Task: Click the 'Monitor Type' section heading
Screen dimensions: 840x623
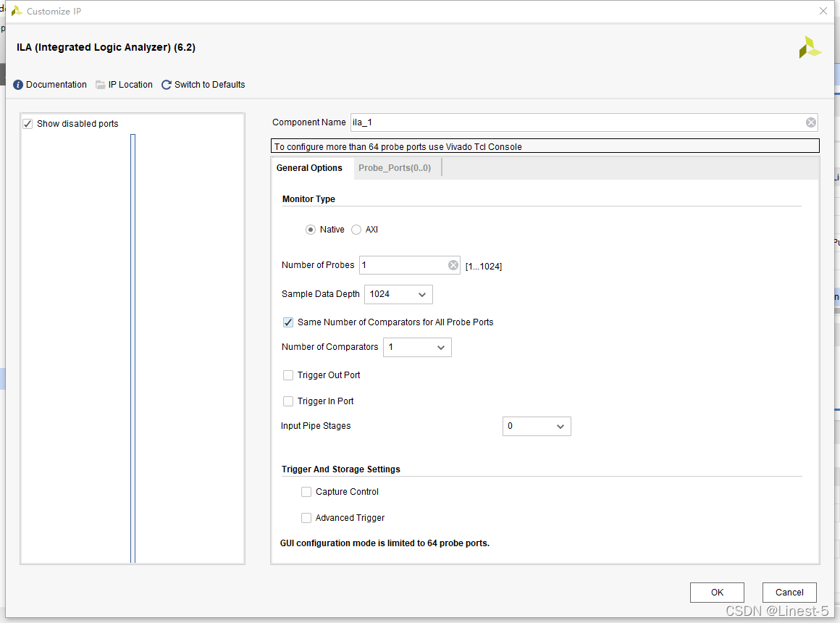Action: pos(308,199)
